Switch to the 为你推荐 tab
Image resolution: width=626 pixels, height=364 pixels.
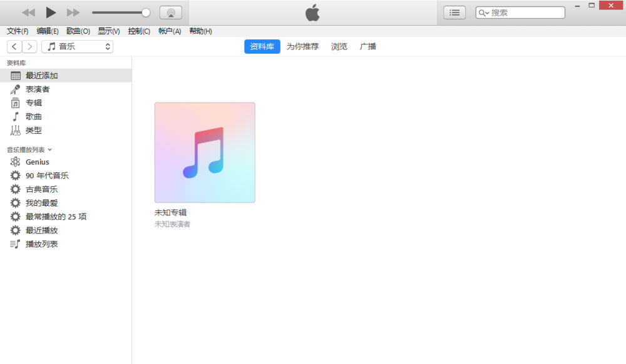click(302, 46)
